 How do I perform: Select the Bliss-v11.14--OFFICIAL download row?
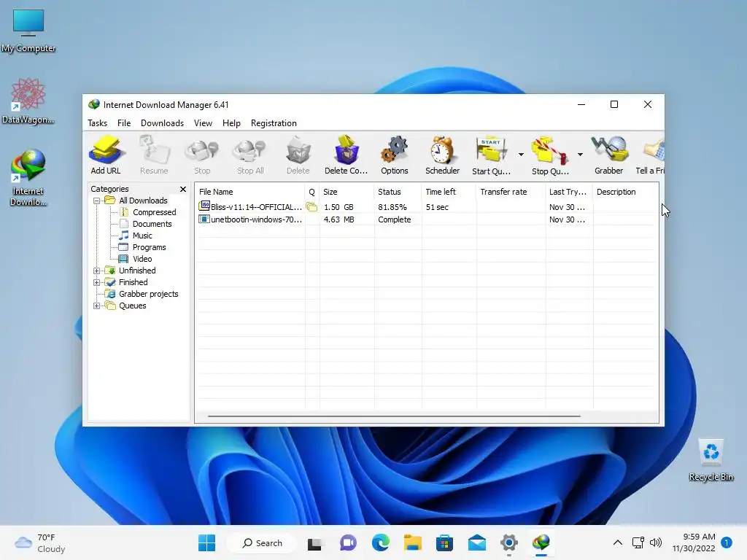tap(426, 207)
